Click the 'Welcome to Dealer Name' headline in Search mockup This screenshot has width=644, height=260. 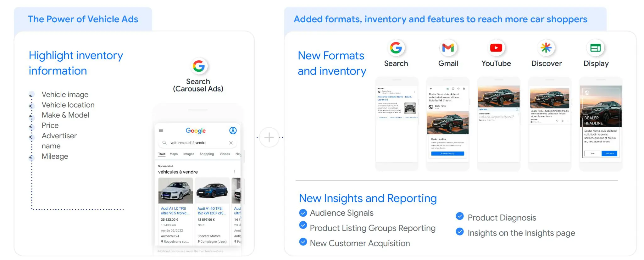pos(394,98)
